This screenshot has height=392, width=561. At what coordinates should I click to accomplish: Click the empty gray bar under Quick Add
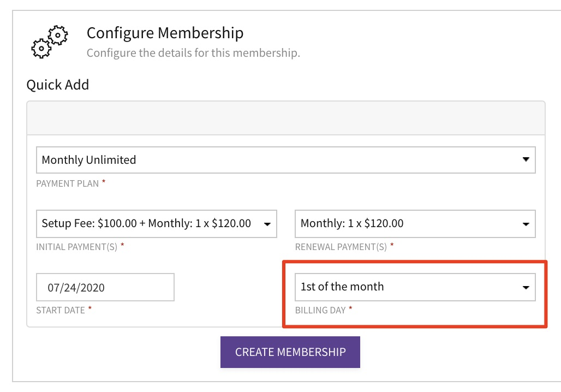click(285, 118)
